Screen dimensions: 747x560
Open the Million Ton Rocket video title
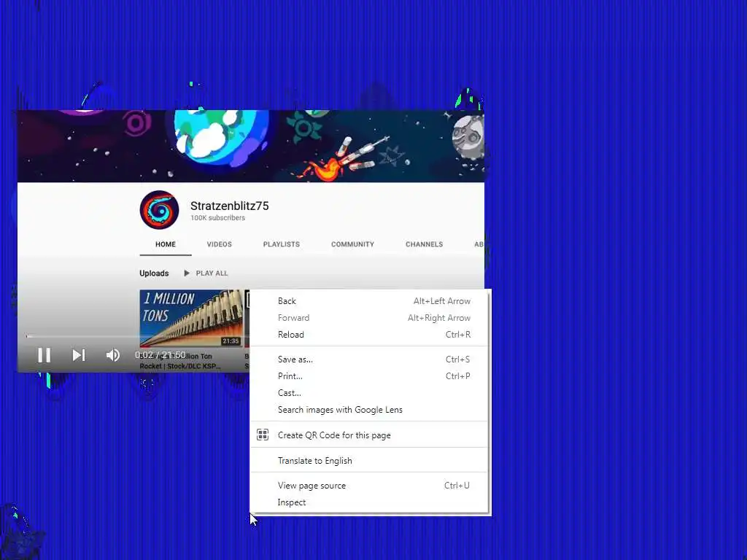click(180, 361)
